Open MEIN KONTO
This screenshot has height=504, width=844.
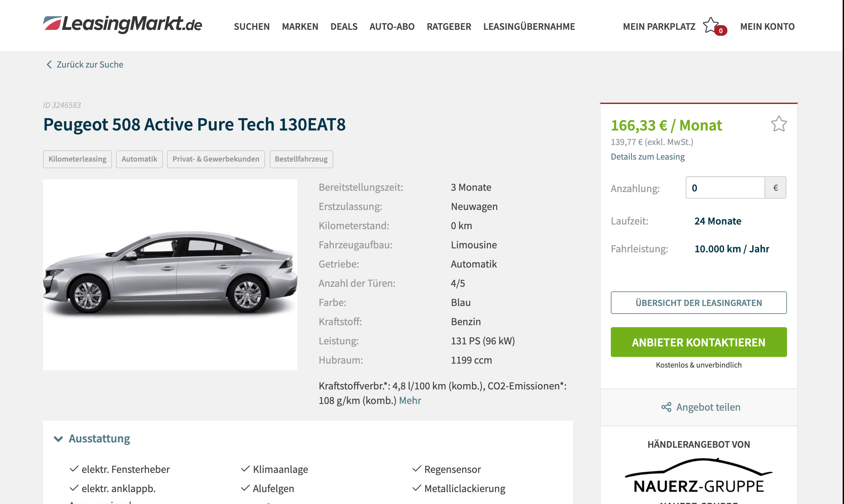coord(767,26)
